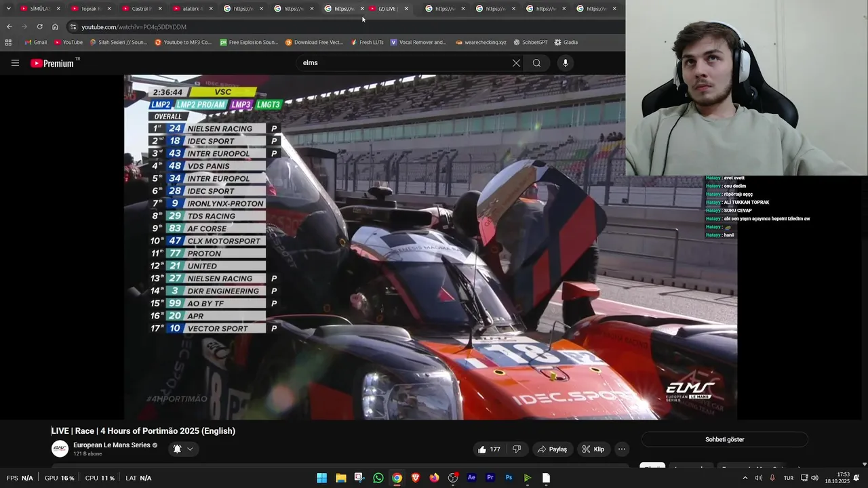The image size is (868, 488).
Task: Open Photoshop from the taskbar
Action: 509,478
